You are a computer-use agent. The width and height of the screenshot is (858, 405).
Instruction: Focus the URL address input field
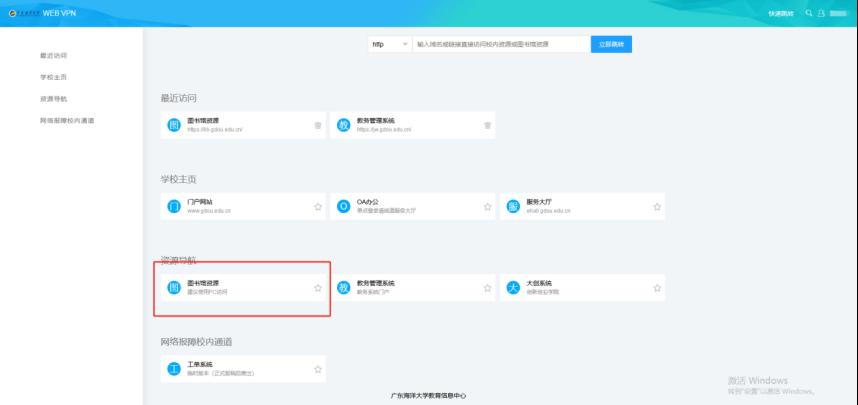500,45
